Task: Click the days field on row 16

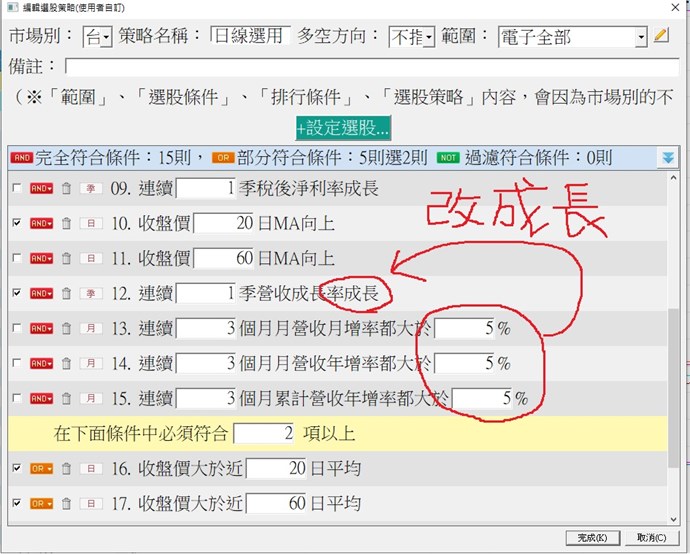Action: [276, 469]
